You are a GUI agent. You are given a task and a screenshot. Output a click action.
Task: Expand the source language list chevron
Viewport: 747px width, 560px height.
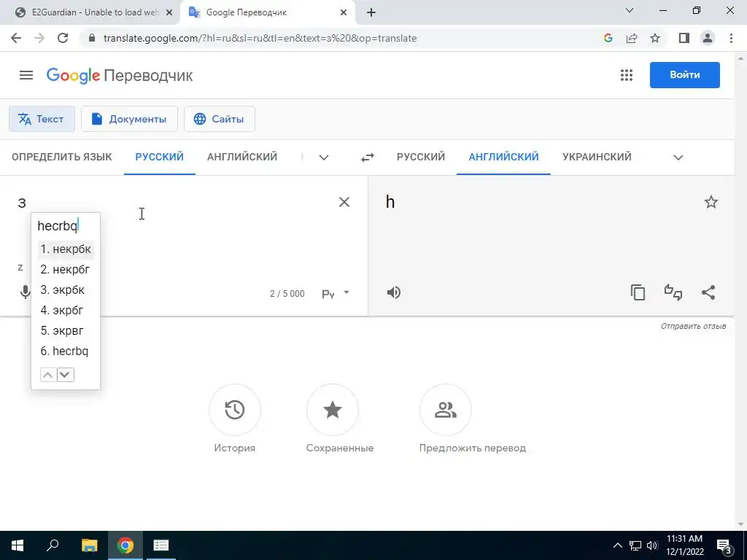pyautogui.click(x=324, y=157)
